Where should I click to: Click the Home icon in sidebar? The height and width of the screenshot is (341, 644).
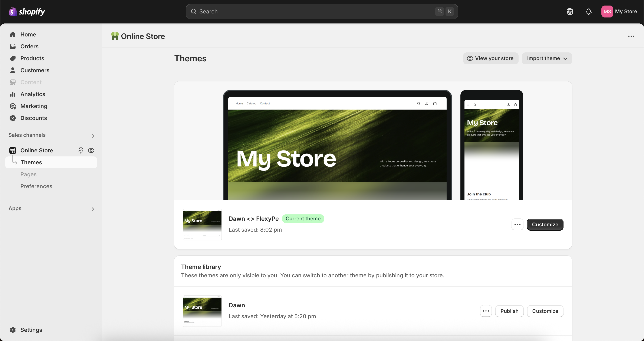coord(13,35)
